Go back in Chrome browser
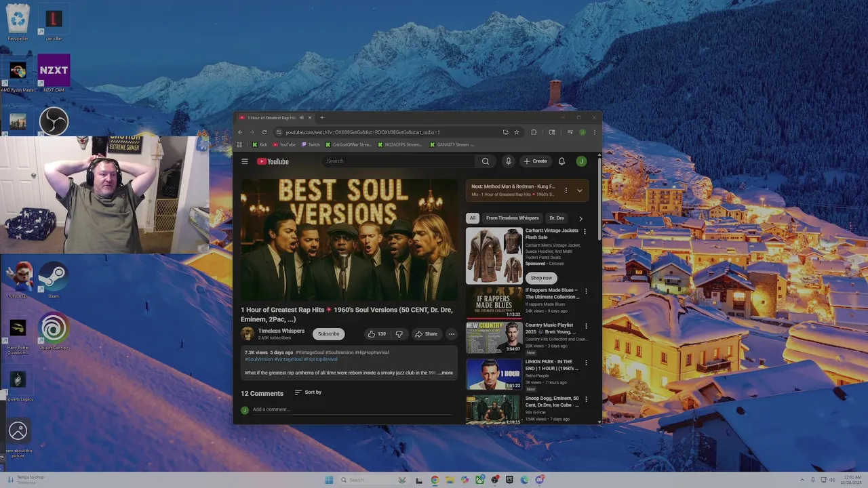This screenshot has width=868, height=488. tap(240, 132)
